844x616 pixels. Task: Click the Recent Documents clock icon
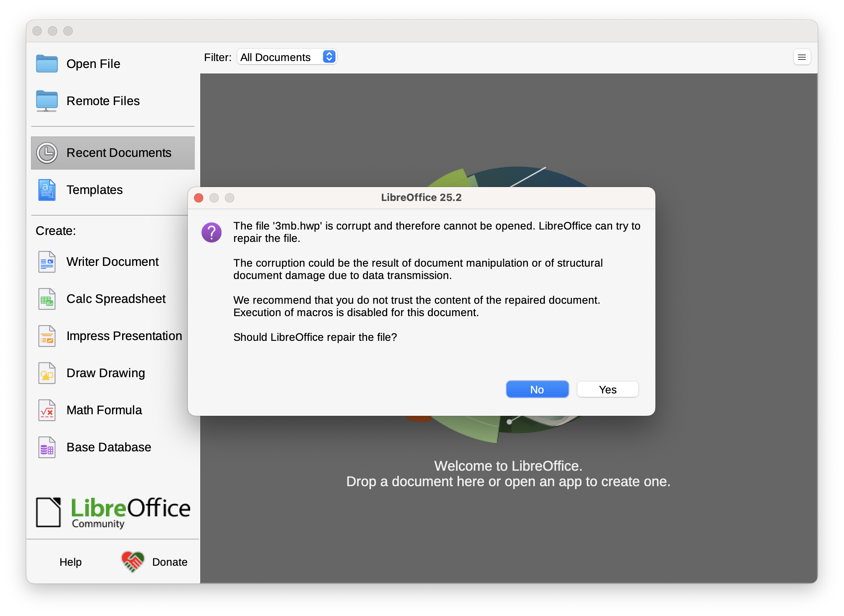47,153
